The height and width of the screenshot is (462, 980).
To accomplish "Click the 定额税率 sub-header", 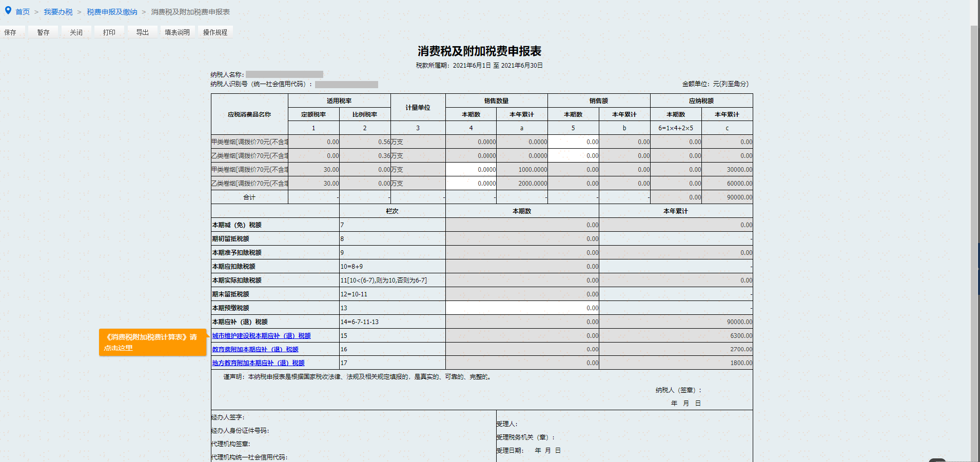I will (313, 114).
